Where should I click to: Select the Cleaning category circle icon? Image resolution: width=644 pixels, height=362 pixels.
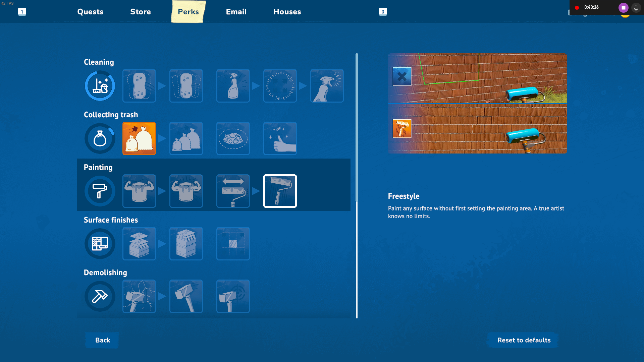coord(100,86)
